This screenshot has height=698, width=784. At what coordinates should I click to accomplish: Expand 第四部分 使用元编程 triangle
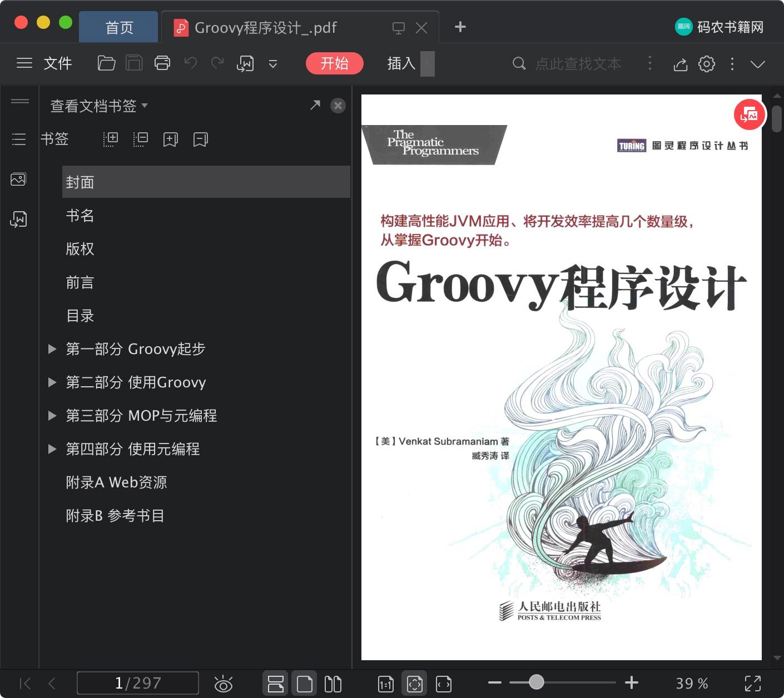[52, 449]
